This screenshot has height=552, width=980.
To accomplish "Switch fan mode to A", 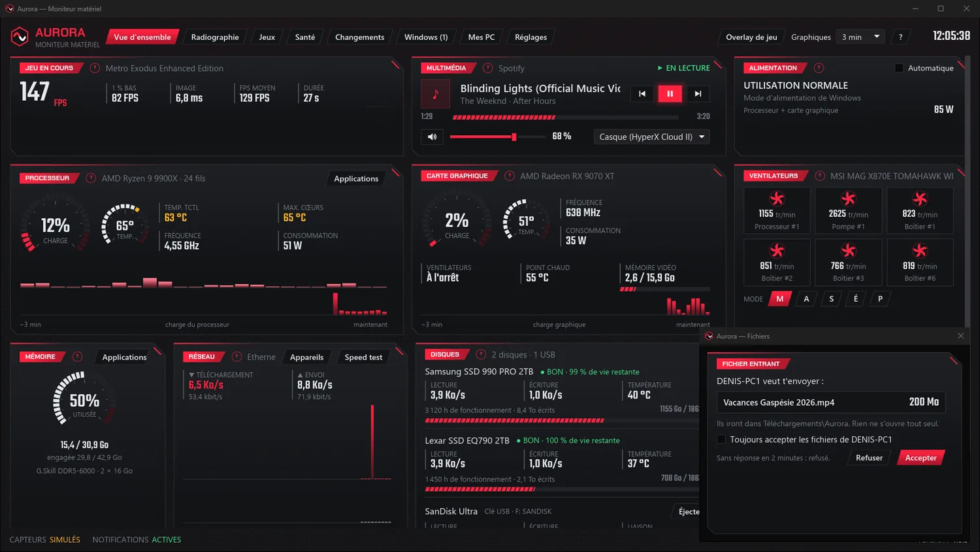I will tap(806, 299).
